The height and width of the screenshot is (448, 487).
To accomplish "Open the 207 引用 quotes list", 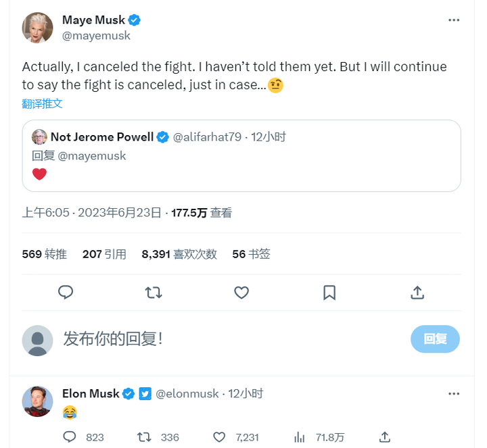I will [104, 254].
